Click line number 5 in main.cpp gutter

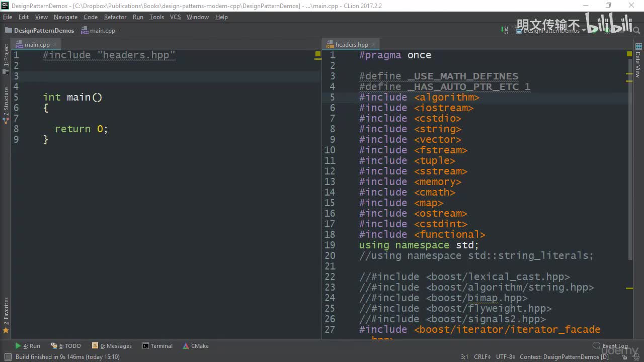(16, 97)
